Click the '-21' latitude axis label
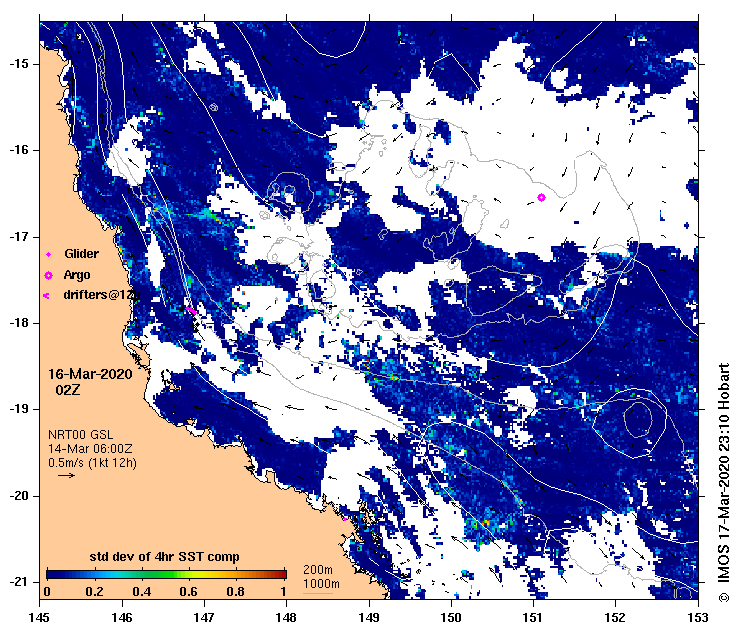Viewport: 741px width, 634px height. tap(19, 582)
